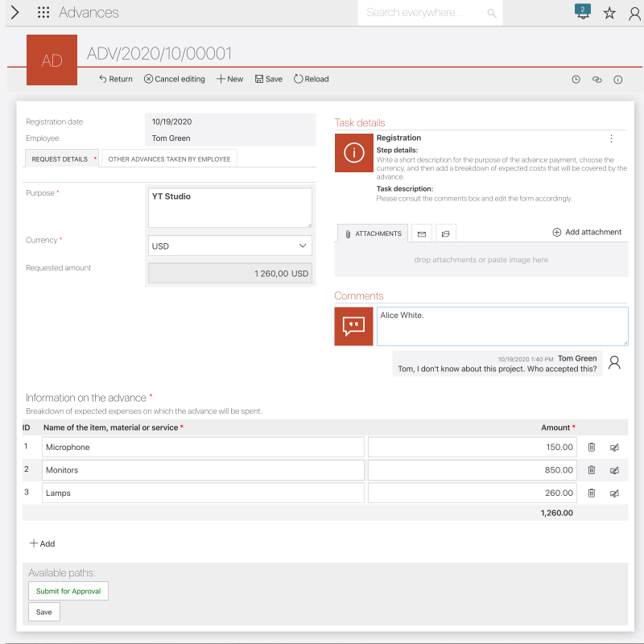Switch to Other Advances Taken by Employee tab

tap(169, 159)
